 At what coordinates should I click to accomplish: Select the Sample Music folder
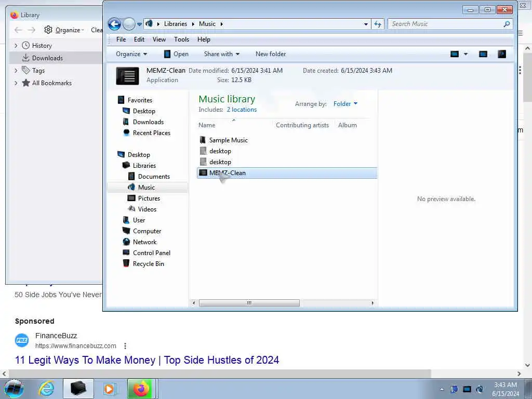tap(228, 140)
